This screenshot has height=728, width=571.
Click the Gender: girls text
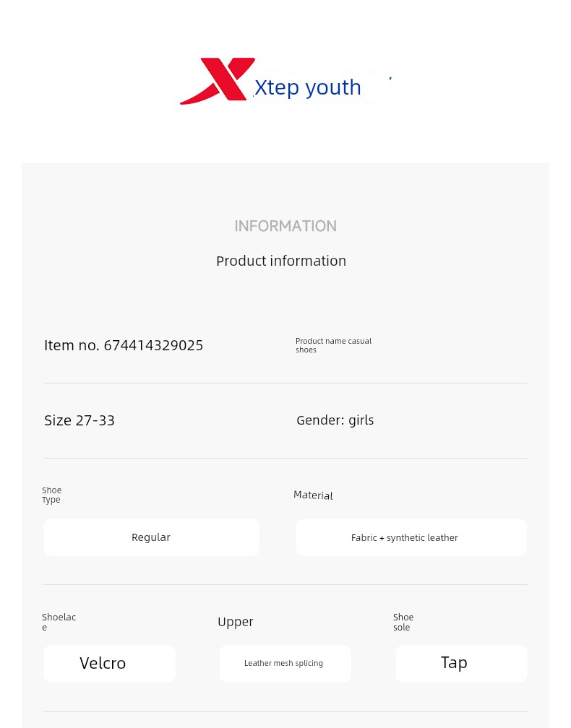pyautogui.click(x=335, y=420)
